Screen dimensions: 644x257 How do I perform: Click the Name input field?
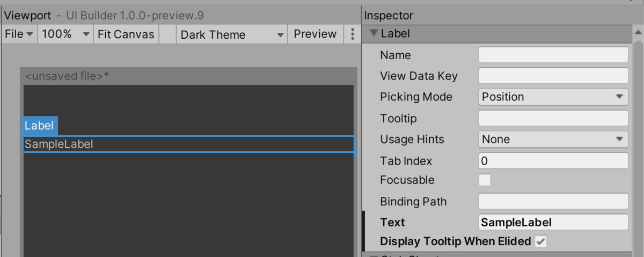tap(553, 55)
